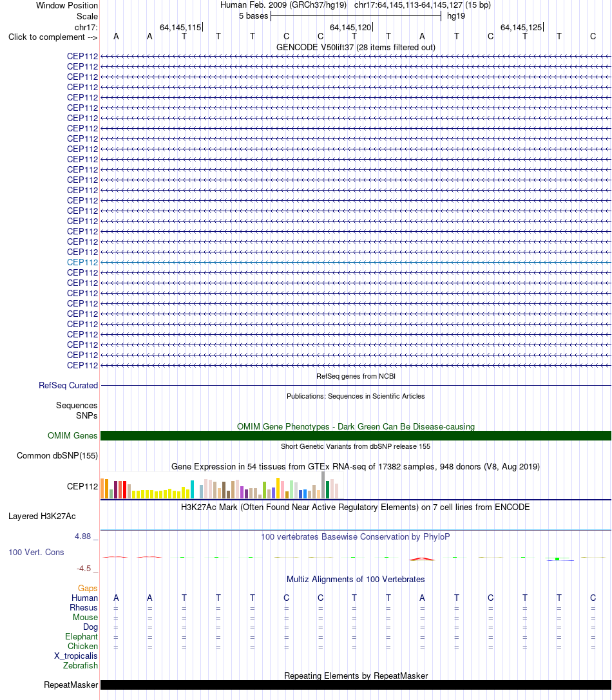Image resolution: width=612 pixels, height=700 pixels.
Task: Open the 100 Vert. Cons track label
Action: pyautogui.click(x=36, y=553)
